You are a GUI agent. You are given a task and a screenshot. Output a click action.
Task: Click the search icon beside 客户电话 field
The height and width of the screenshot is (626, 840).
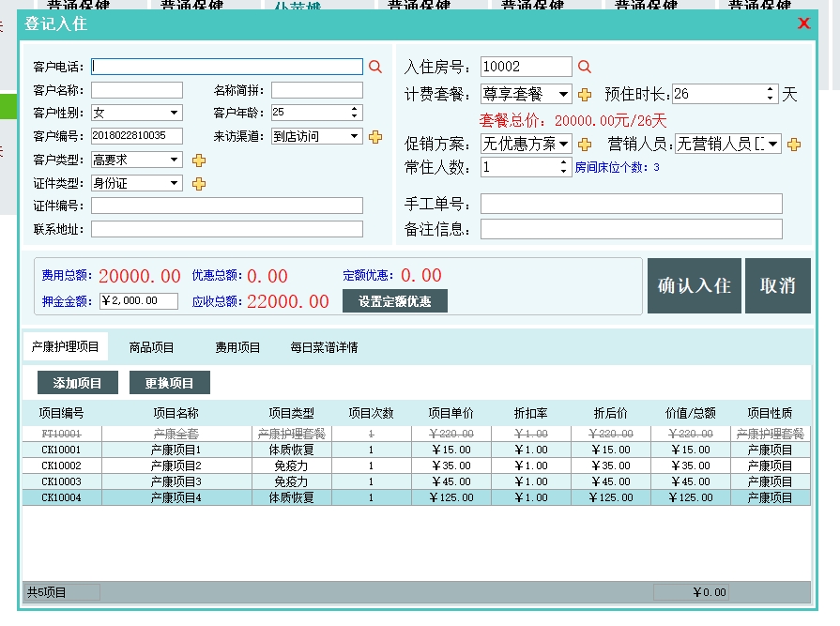click(375, 67)
